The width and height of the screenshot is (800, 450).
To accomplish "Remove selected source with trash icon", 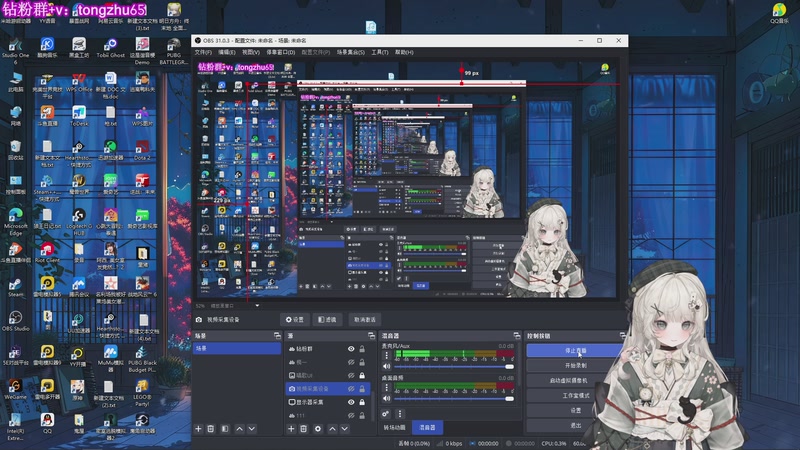I will 304,429.
